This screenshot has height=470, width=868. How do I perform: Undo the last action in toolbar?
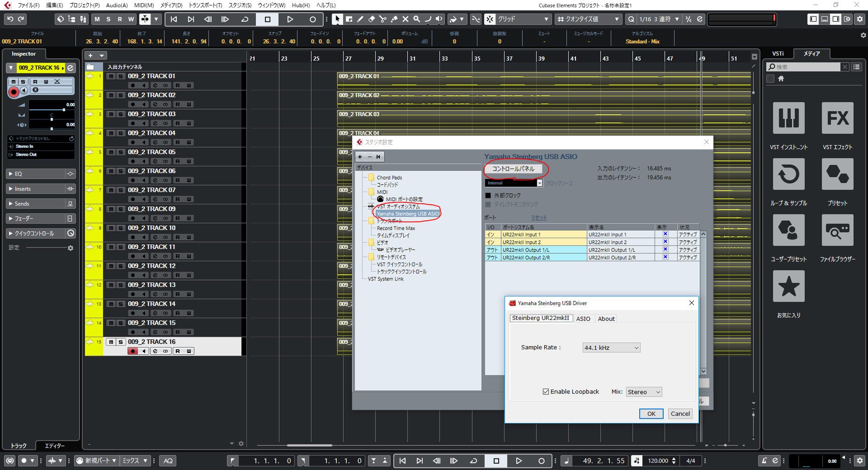[x=10, y=19]
